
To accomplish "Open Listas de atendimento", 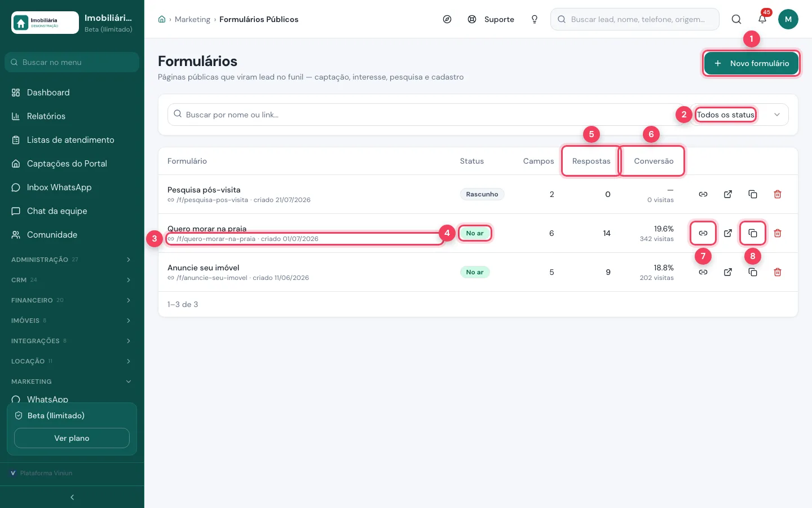I will (x=72, y=140).
